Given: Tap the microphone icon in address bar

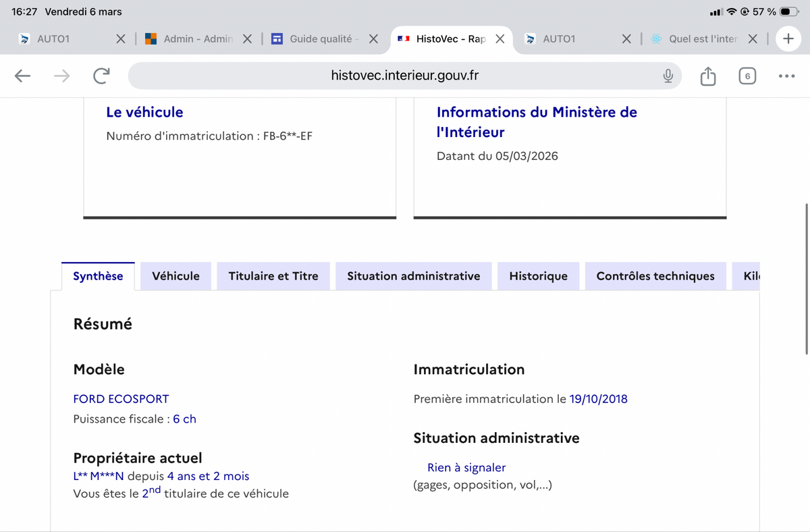Looking at the screenshot, I should tap(668, 76).
